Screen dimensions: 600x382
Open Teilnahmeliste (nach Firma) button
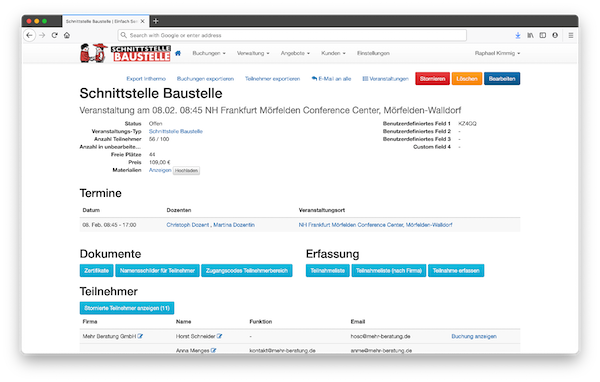(389, 271)
